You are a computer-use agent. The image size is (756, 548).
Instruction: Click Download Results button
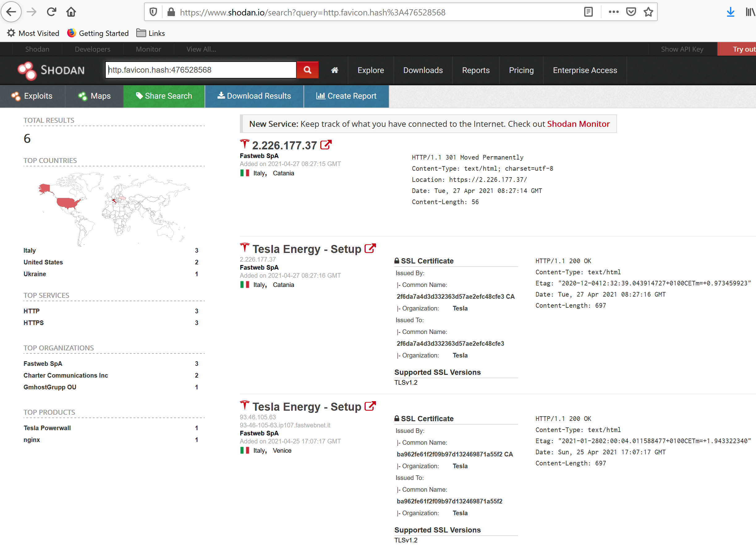pos(254,96)
